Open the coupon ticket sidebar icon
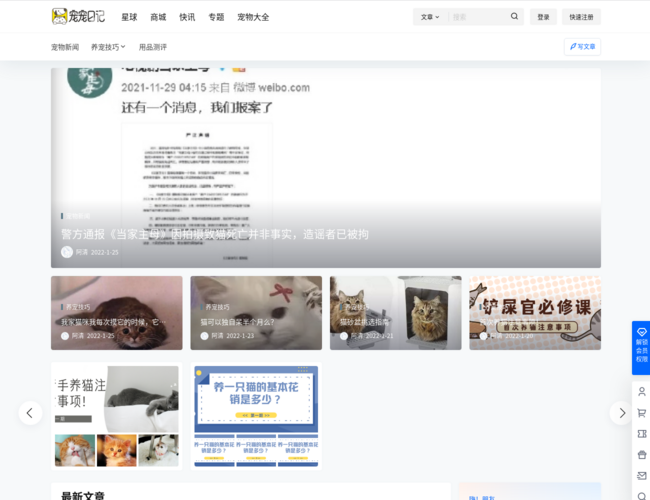650x500 pixels. tap(642, 434)
